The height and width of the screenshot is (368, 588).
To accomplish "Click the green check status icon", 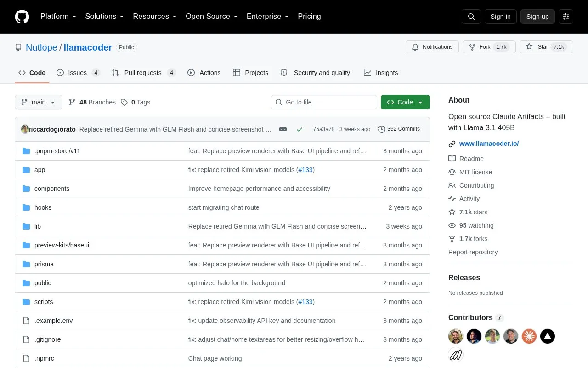I will [x=300, y=129].
